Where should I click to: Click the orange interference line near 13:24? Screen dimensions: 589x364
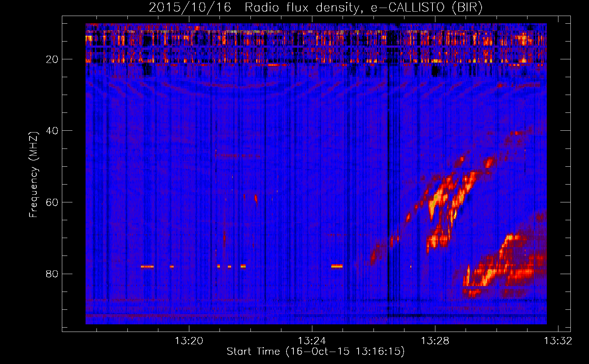pos(337,266)
